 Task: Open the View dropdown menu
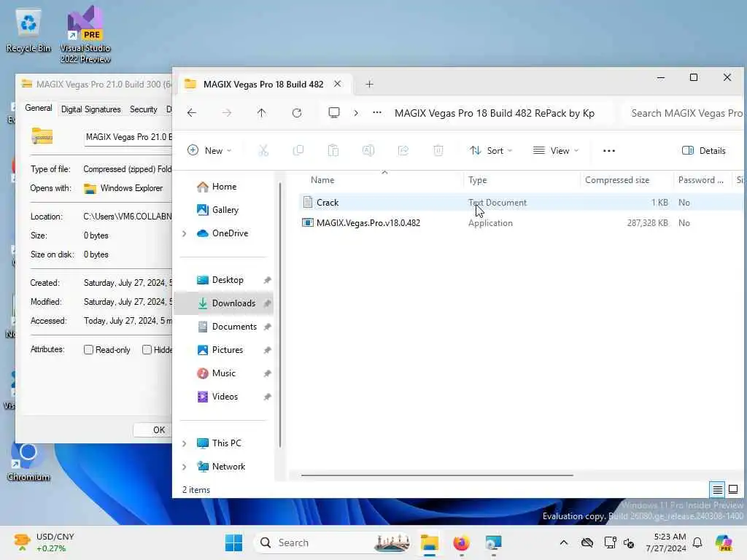556,150
